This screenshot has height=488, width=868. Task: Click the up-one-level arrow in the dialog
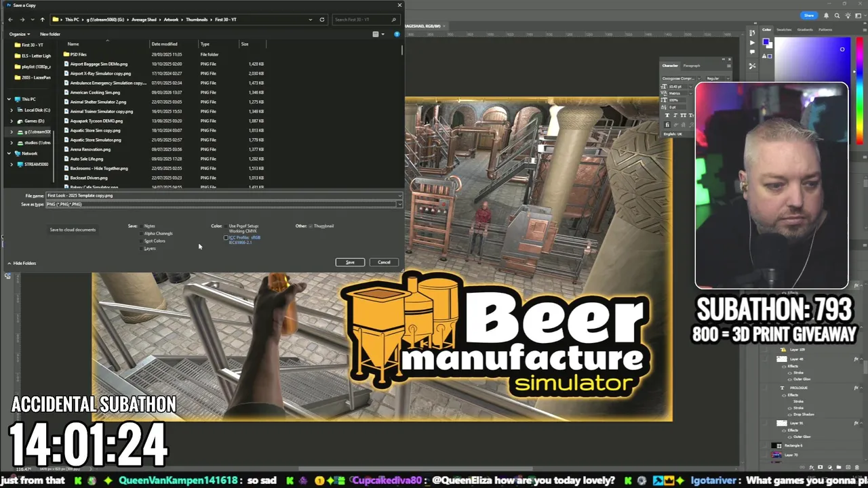click(x=42, y=20)
